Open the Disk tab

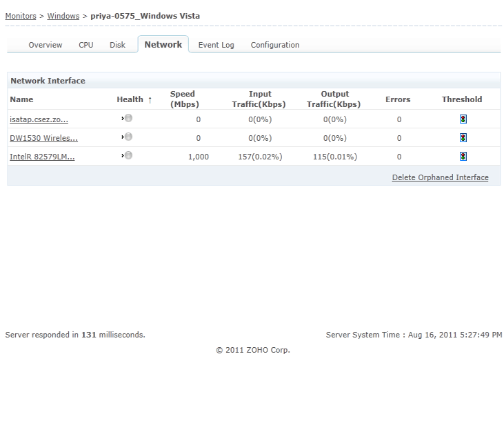tap(117, 45)
